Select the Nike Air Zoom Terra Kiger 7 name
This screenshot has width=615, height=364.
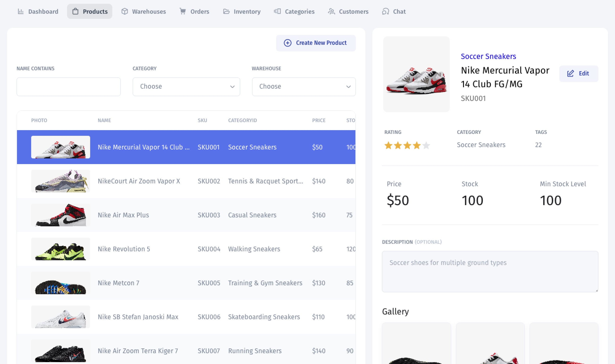click(x=138, y=351)
